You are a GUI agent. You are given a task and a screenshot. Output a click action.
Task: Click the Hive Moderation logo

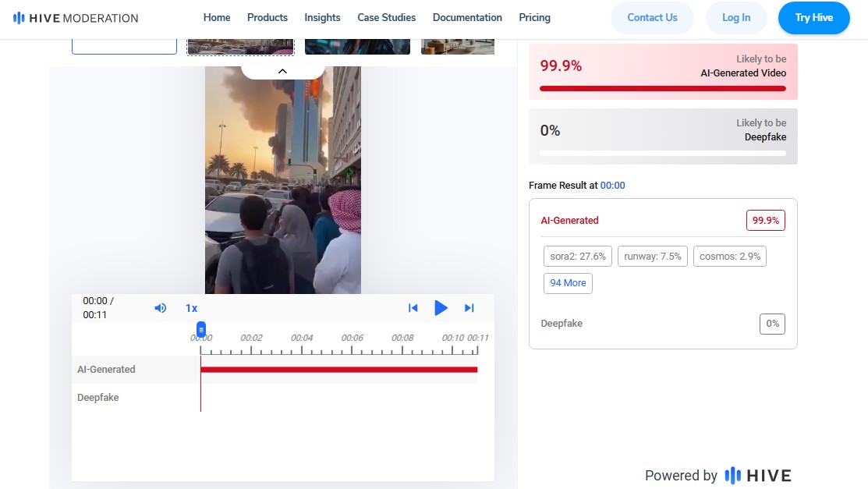coord(76,18)
